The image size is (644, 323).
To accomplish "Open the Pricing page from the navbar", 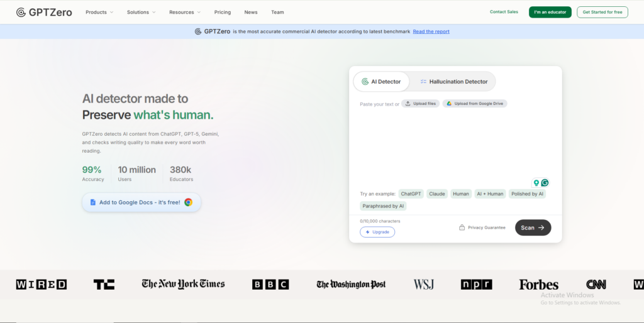I will [x=222, y=12].
